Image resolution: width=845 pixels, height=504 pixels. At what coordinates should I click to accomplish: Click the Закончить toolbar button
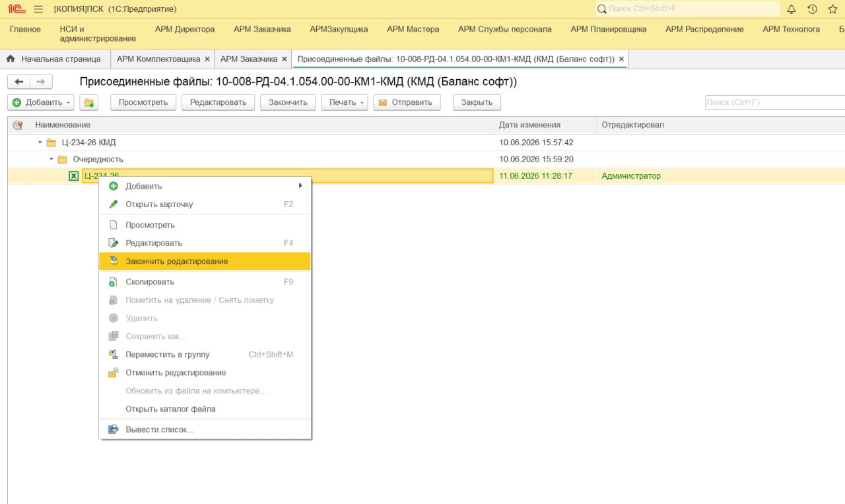point(288,102)
